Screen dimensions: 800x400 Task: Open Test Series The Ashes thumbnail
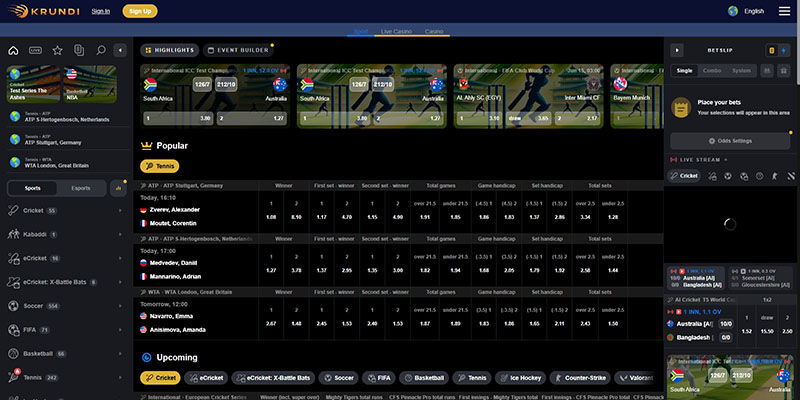pos(33,84)
